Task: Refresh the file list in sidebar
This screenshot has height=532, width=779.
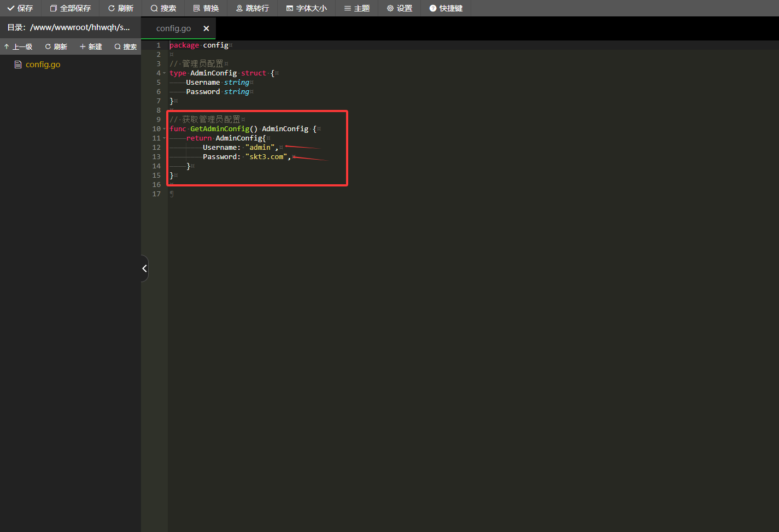Action: pyautogui.click(x=56, y=47)
